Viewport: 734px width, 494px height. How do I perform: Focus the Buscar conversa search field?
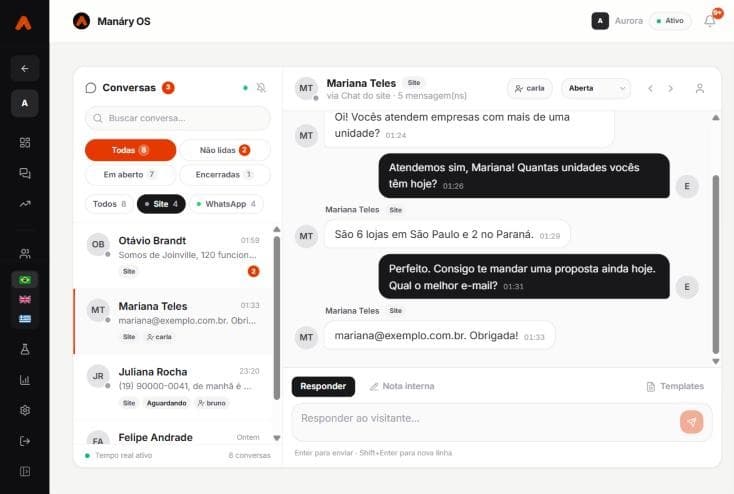(x=178, y=118)
